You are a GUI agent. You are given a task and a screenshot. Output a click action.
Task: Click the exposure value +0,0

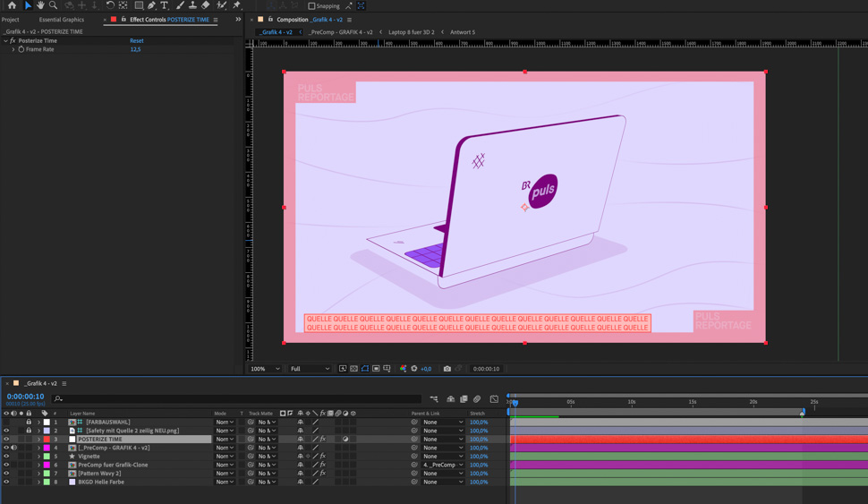426,369
